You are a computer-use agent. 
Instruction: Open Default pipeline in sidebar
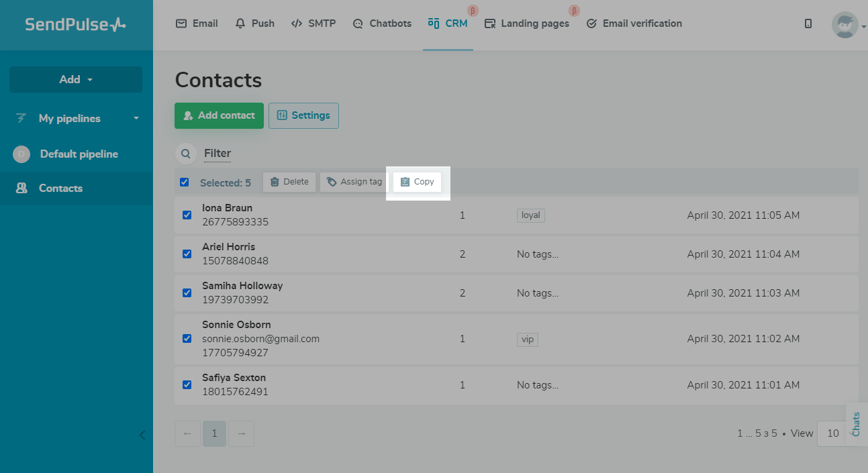click(76, 154)
